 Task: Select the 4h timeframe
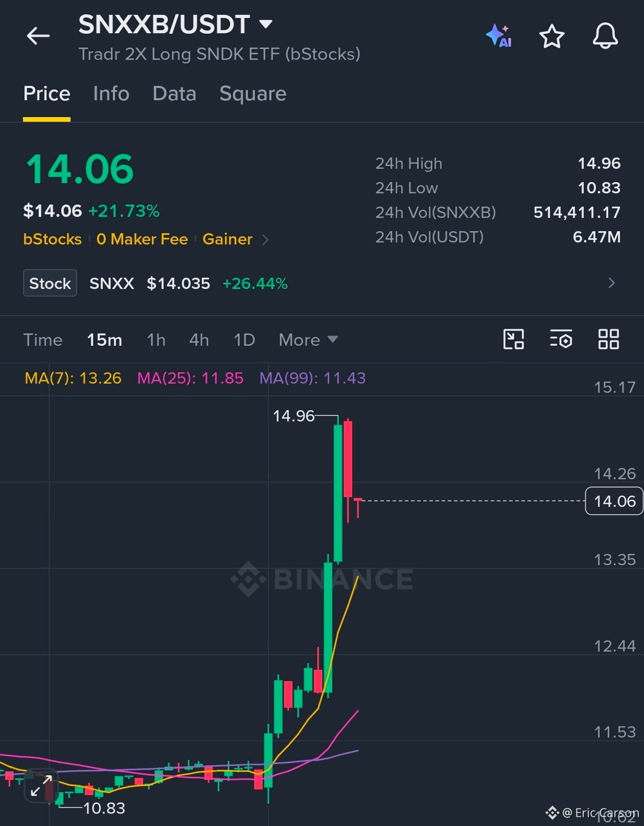click(x=199, y=340)
